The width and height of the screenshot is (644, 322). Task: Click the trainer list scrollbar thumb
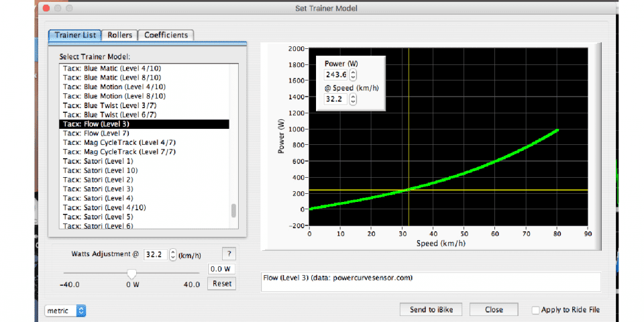233,211
